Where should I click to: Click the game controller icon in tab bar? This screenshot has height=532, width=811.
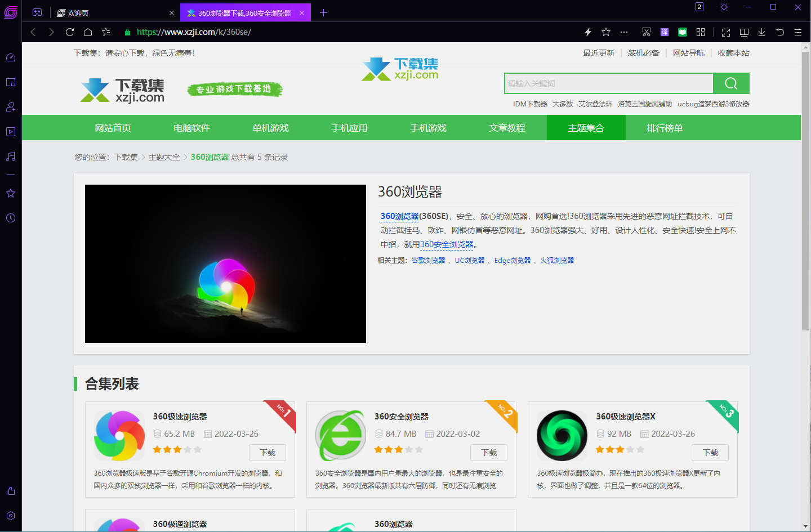tap(37, 12)
